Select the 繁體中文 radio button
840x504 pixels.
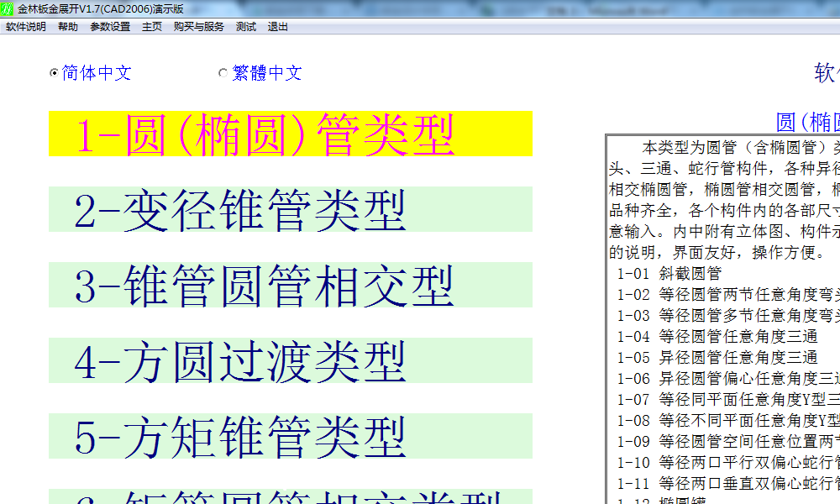click(223, 73)
